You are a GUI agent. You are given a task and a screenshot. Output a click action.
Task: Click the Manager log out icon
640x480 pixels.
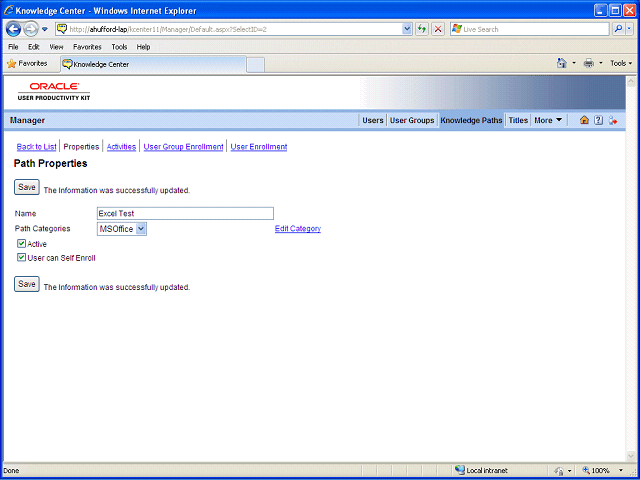(x=613, y=120)
